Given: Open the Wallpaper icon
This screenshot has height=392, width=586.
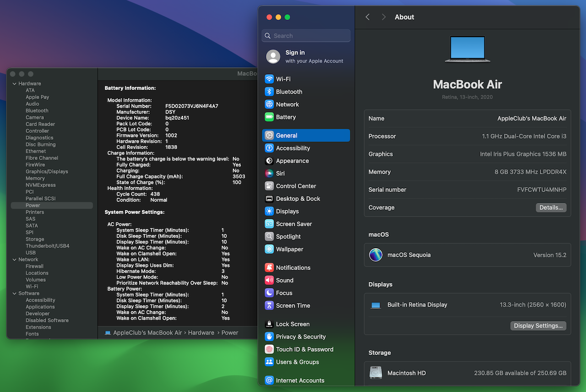Looking at the screenshot, I should click(269, 250).
